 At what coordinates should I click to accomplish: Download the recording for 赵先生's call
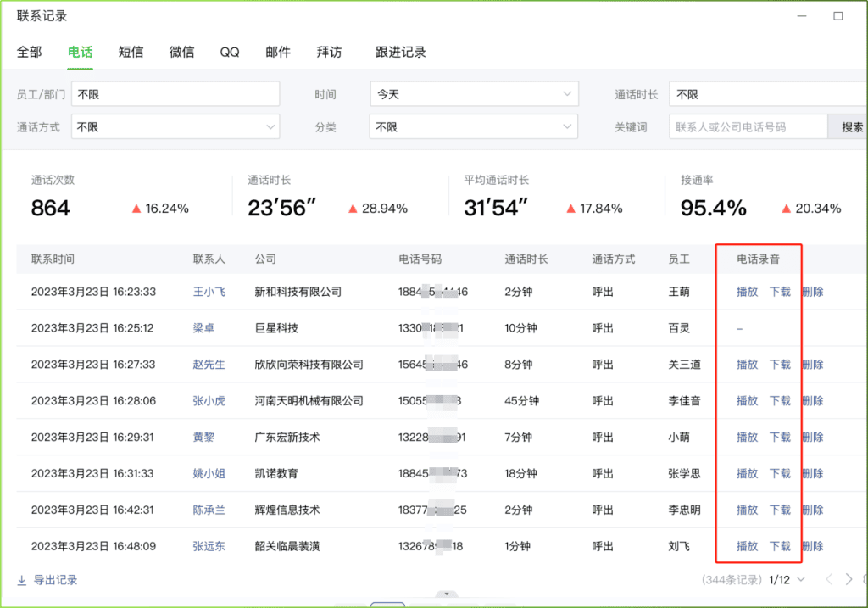pyautogui.click(x=780, y=365)
